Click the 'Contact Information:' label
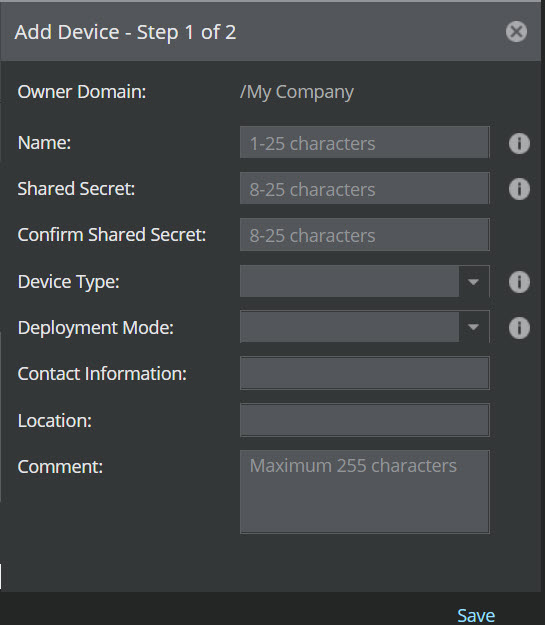Screen dimensions: 545x625 click(x=102, y=374)
